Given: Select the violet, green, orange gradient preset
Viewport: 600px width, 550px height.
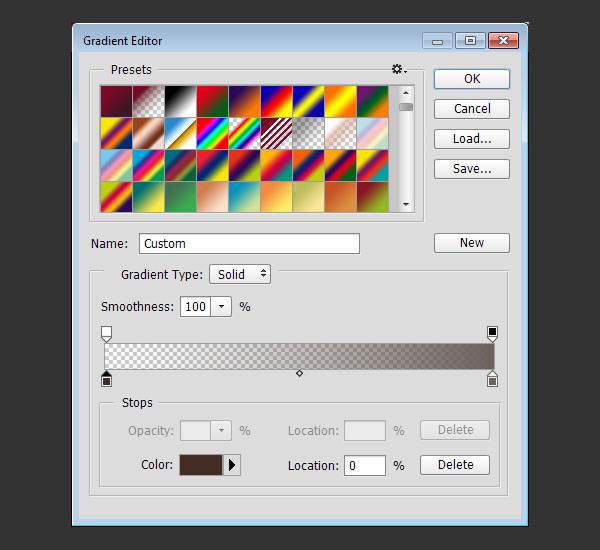Looking at the screenshot, I should [x=373, y=101].
